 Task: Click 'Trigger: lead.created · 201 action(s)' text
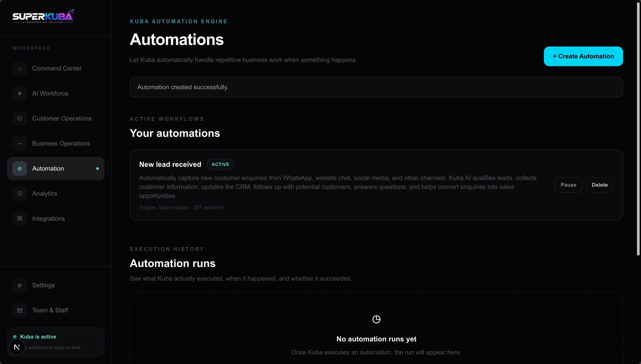(x=182, y=207)
